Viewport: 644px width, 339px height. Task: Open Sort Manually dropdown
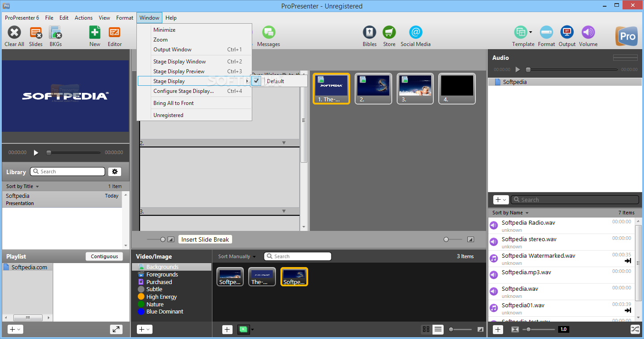click(x=237, y=256)
